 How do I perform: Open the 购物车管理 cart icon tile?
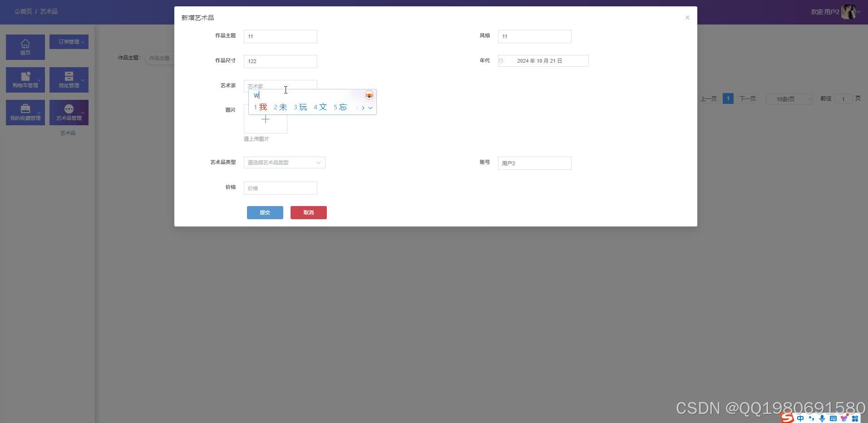[25, 79]
